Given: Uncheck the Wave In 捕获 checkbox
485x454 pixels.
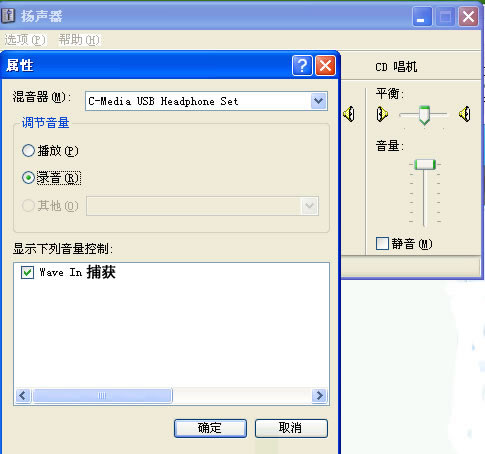Looking at the screenshot, I should pyautogui.click(x=27, y=272).
